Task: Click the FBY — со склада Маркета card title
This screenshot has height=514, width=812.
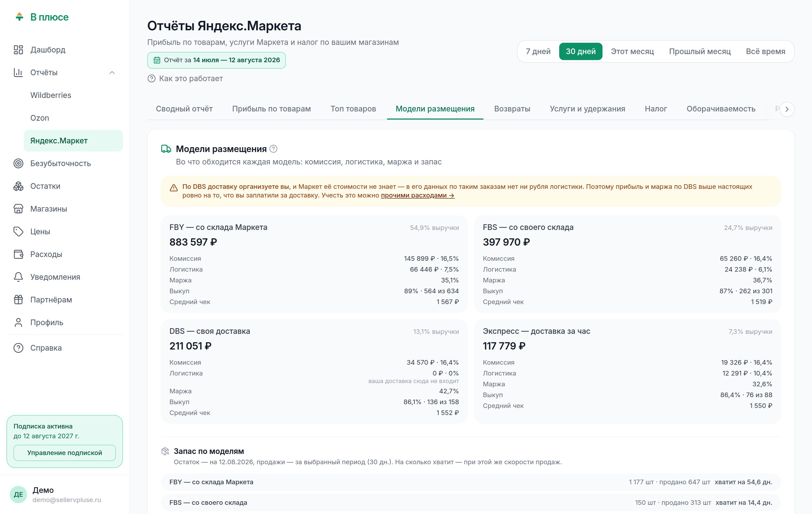Action: (x=218, y=227)
